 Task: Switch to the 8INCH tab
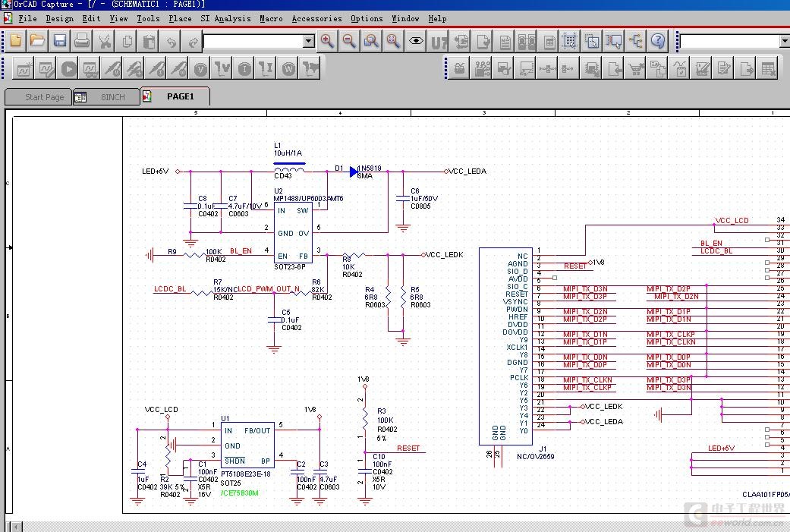pyautogui.click(x=106, y=96)
